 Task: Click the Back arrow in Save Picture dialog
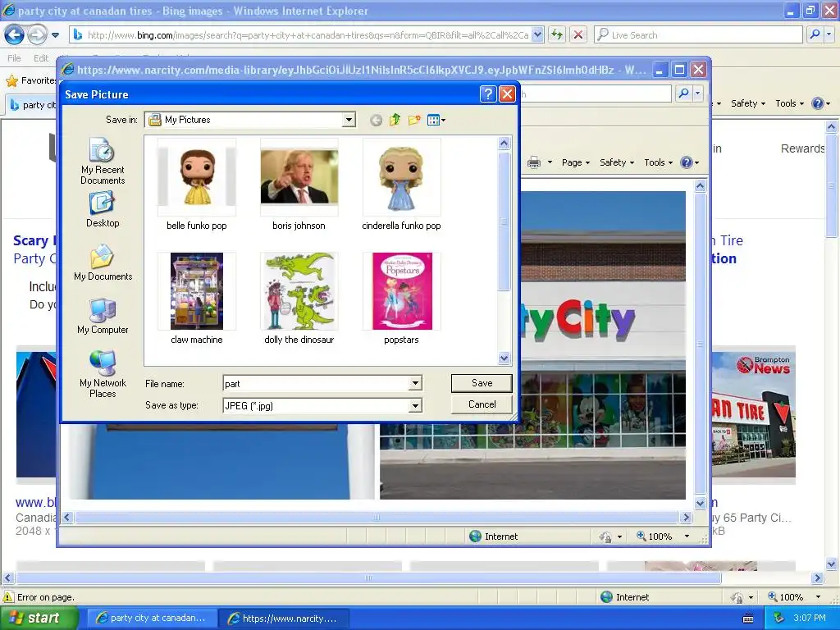[376, 120]
